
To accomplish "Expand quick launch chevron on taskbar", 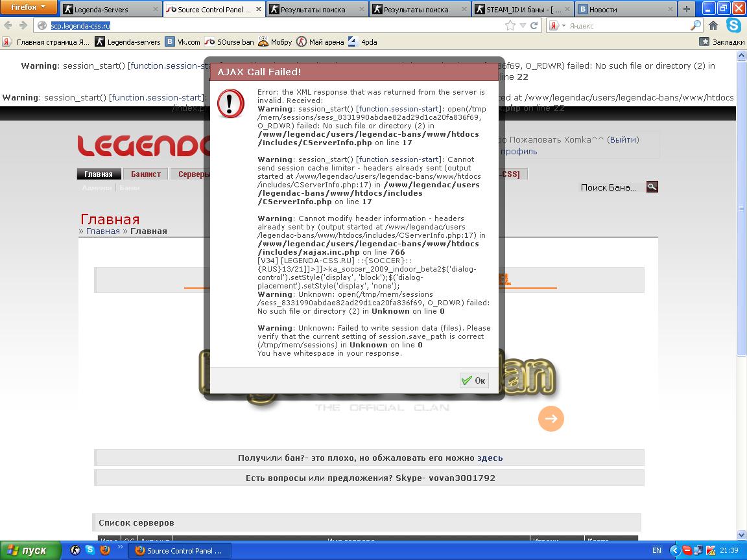I will tap(120, 546).
